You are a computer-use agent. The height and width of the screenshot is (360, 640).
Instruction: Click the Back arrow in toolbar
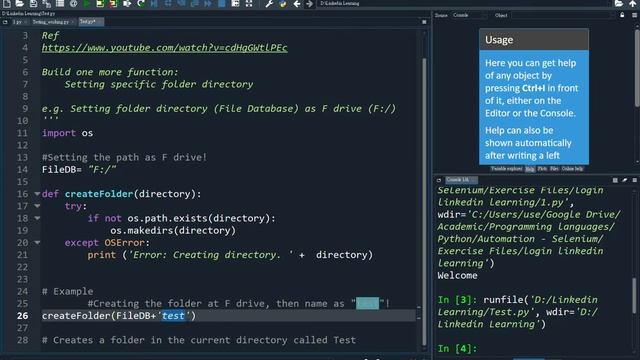pos(297,3)
